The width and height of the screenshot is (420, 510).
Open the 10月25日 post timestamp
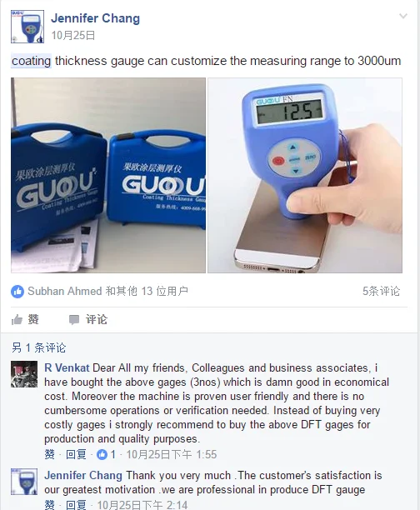(x=73, y=35)
